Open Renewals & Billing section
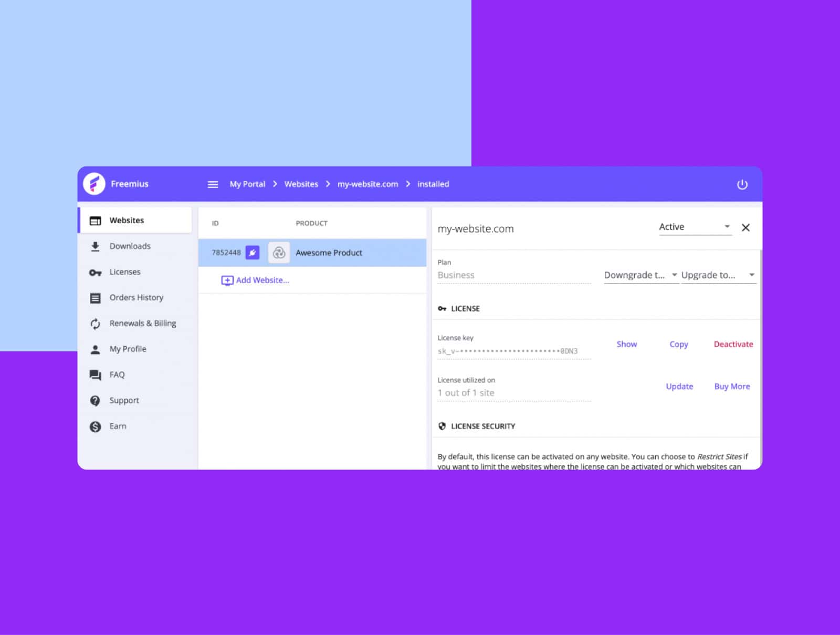Viewport: 840px width, 635px height. (135, 323)
